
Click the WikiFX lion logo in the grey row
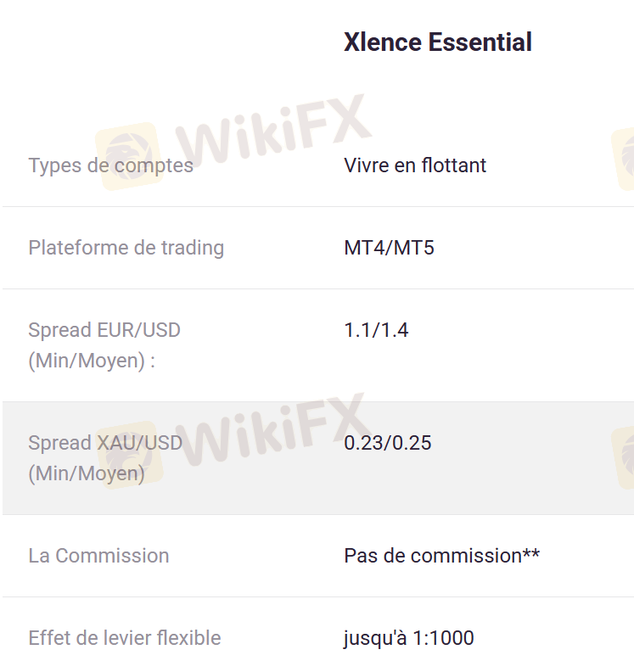click(x=129, y=454)
